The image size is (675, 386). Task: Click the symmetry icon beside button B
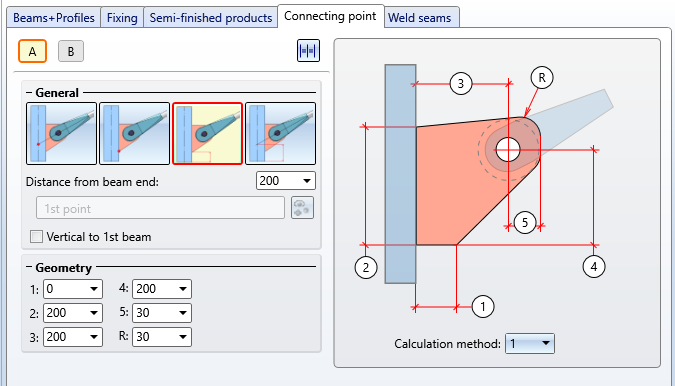[x=308, y=51]
